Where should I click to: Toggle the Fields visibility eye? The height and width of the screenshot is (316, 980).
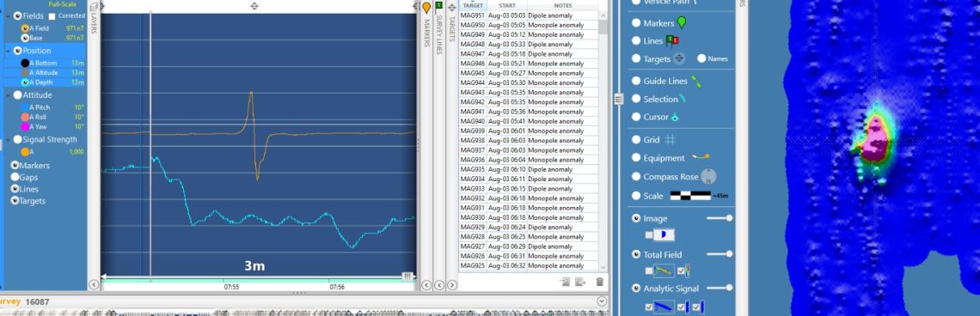coord(17,16)
